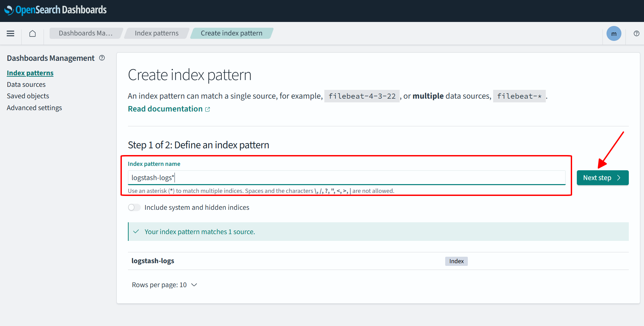Open Saved objects in the sidebar
Viewport: 644px width, 326px height.
[28, 96]
